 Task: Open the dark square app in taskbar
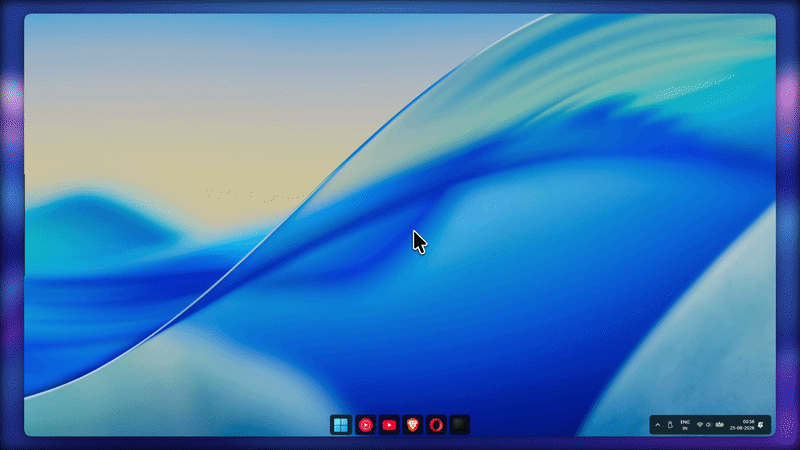point(460,424)
